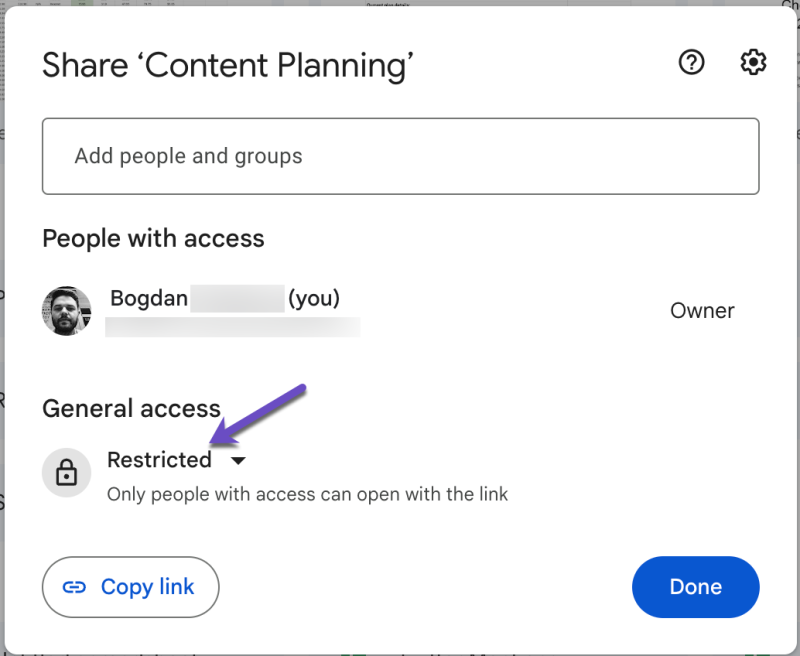This screenshot has width=800, height=656.
Task: Select the Owner role label
Action: tap(702, 310)
